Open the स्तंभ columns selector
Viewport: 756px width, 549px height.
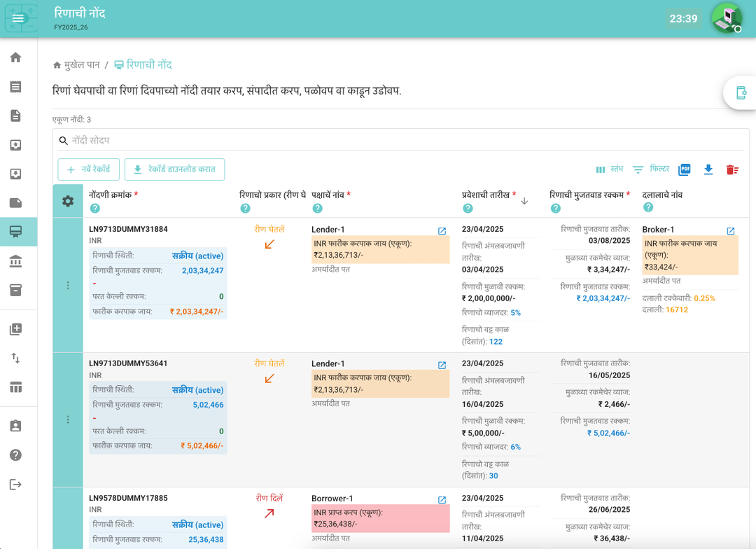[x=609, y=169]
